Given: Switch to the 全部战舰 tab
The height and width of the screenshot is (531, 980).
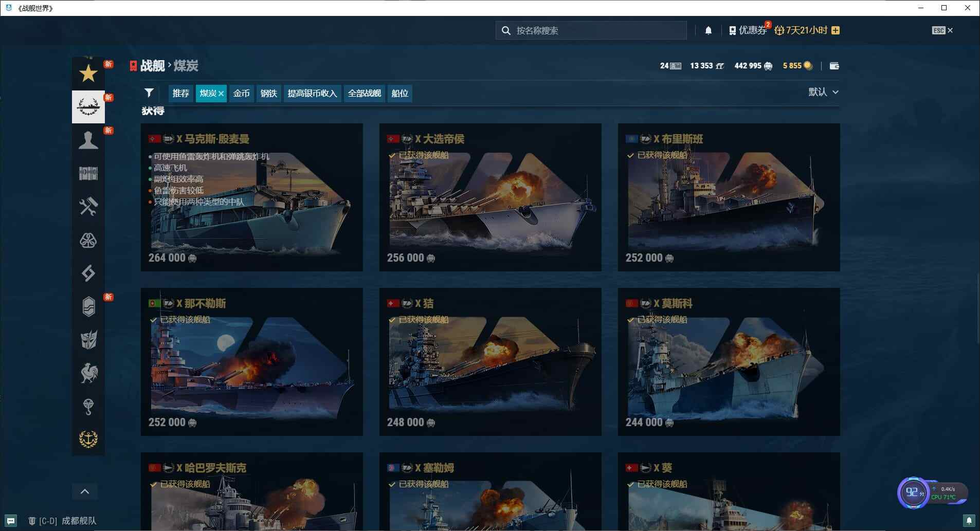Looking at the screenshot, I should [x=364, y=93].
